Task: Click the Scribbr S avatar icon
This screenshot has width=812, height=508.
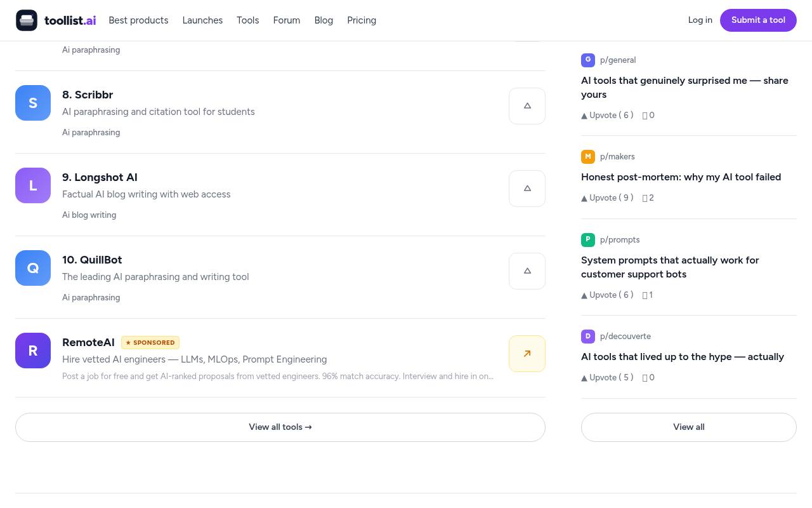Action: pos(33,103)
